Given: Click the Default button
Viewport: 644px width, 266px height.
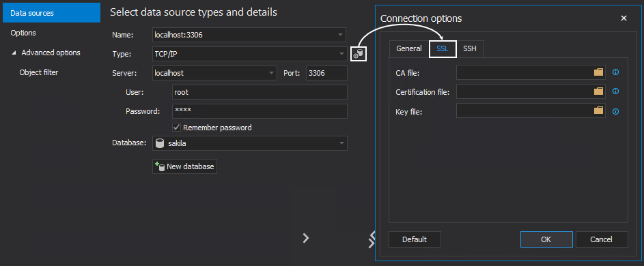Looking at the screenshot, I should click(x=415, y=239).
